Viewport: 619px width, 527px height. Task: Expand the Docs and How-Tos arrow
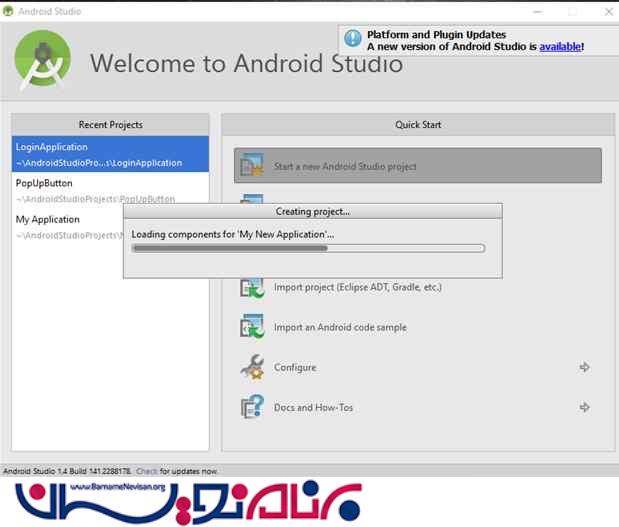(584, 407)
